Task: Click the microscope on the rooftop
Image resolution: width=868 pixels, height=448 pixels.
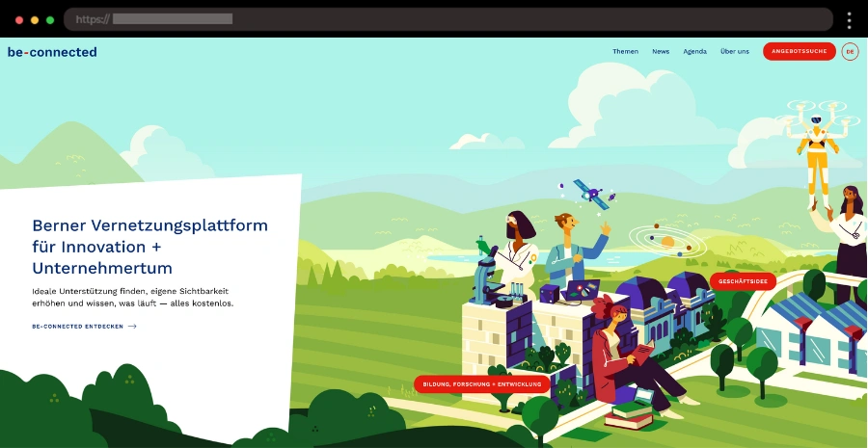Action: tap(486, 270)
